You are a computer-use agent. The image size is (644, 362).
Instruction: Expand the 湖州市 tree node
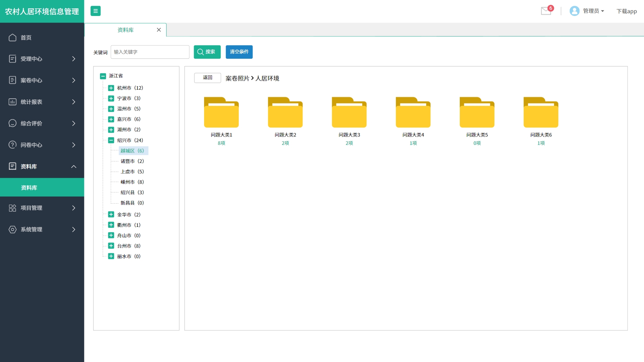[111, 130]
